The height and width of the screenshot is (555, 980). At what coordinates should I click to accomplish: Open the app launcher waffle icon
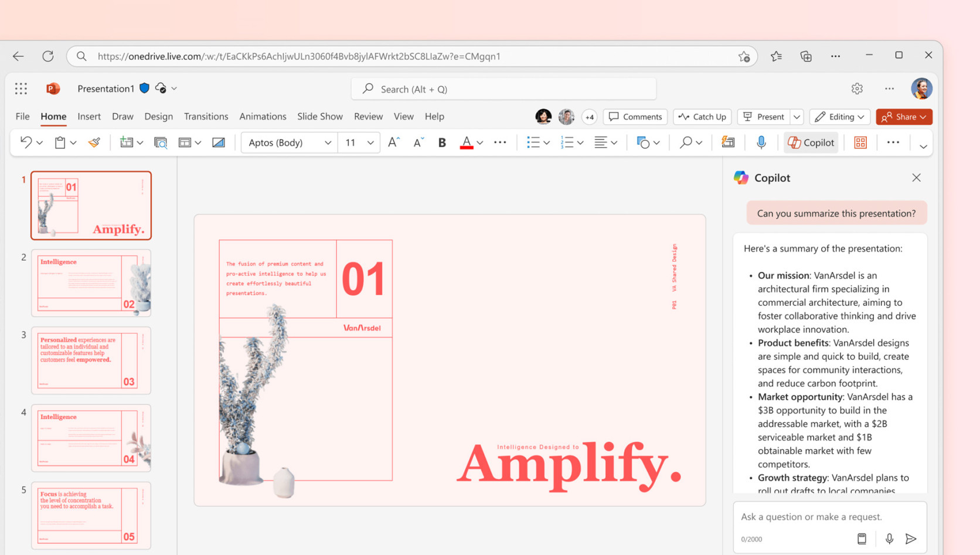click(21, 88)
